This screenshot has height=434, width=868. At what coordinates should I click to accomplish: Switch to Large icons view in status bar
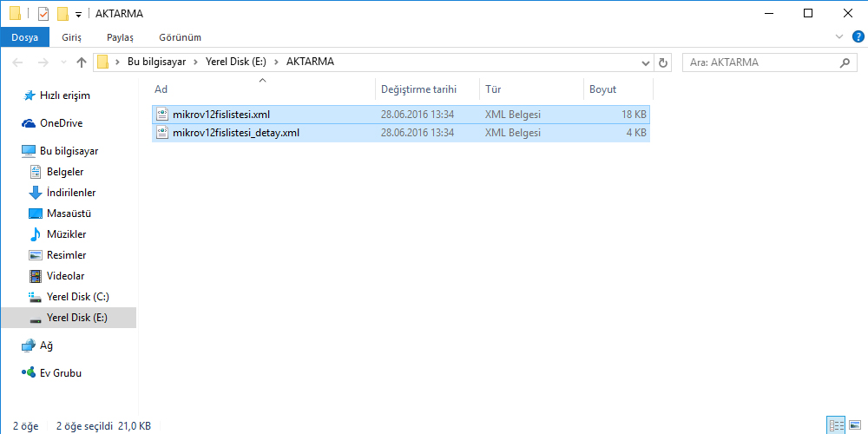(x=855, y=425)
